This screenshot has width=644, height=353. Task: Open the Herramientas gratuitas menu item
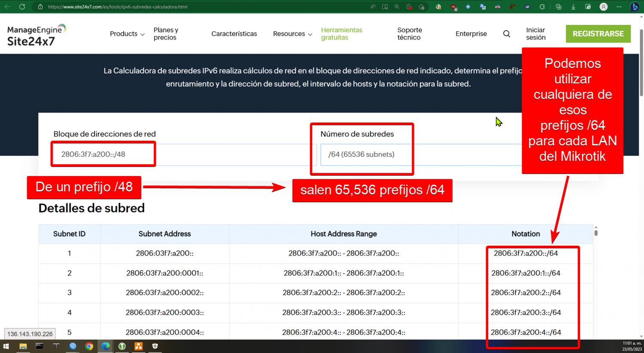tap(341, 34)
